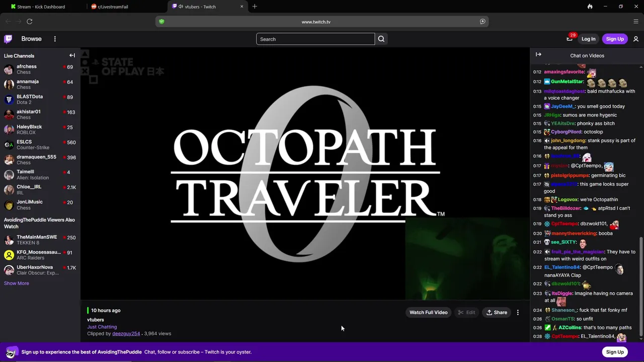This screenshot has height=362, width=644.
Task: Open afrchess channel avatar
Action: [9, 69]
